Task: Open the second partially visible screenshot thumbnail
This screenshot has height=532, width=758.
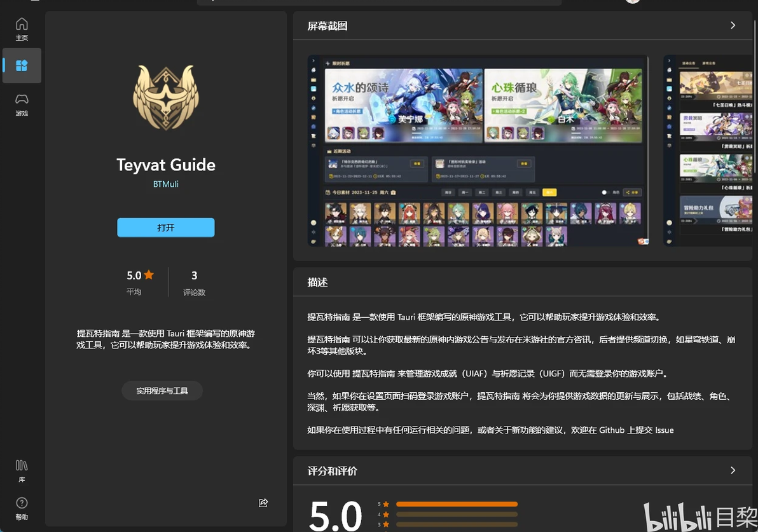Action: point(708,151)
